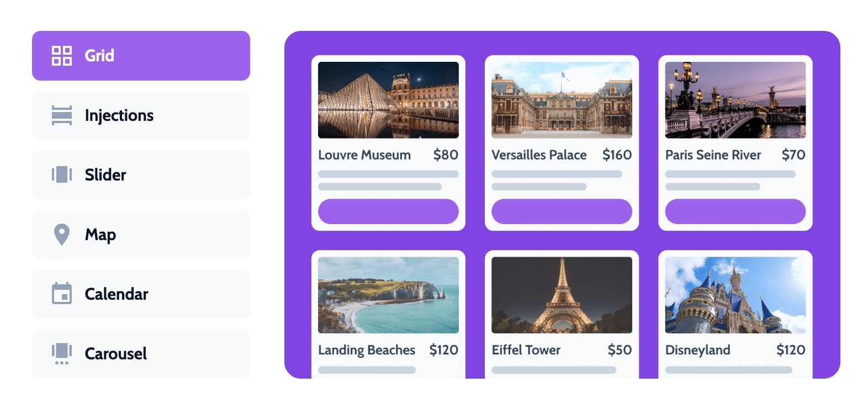The image size is (868, 409).
Task: Open the Versailles Palace photo
Action: tap(562, 100)
